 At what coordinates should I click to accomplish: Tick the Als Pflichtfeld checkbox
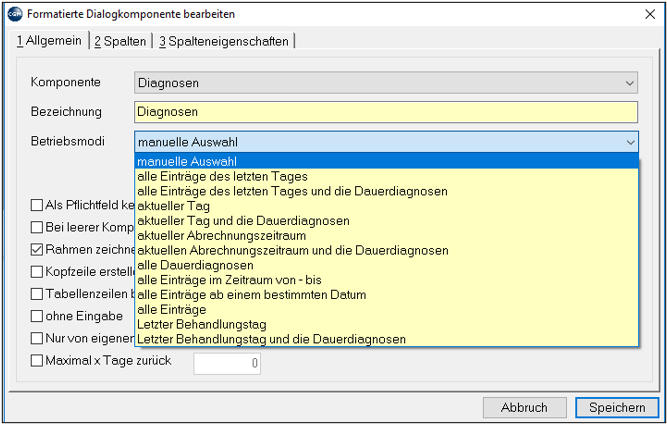(x=37, y=205)
